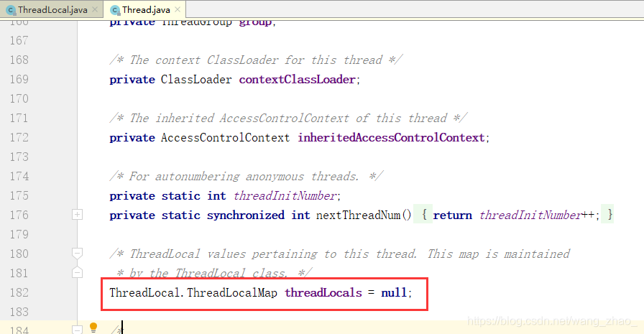Open the yellow light bulb intention actions
This screenshot has width=644, height=334.
[93, 328]
